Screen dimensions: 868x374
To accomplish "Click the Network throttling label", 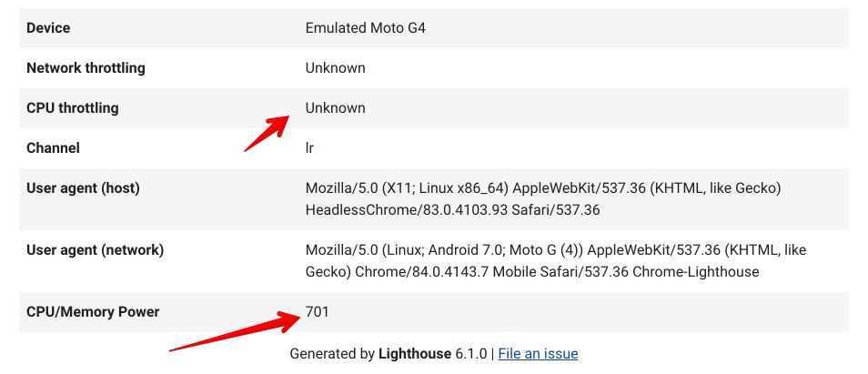I will [x=86, y=67].
